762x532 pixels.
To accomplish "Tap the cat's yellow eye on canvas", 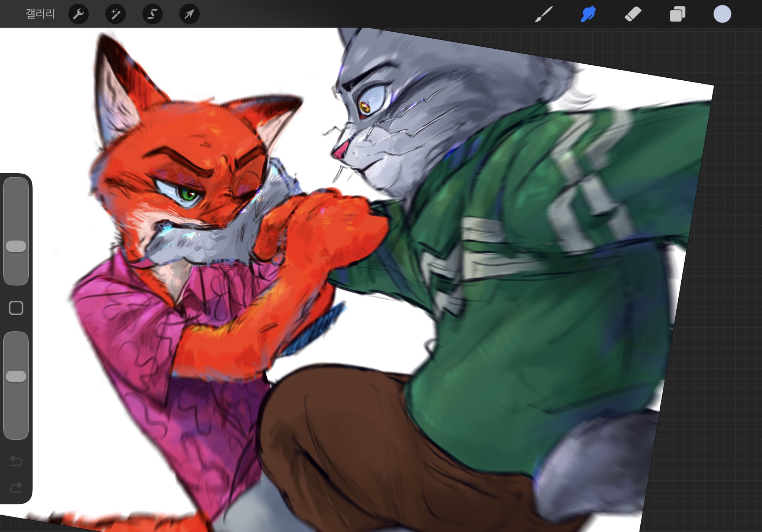I will pos(364,107).
